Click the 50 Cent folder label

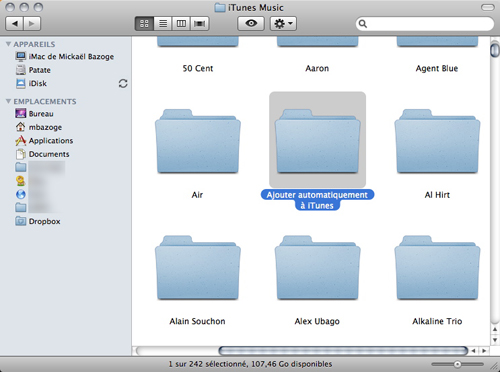click(198, 68)
